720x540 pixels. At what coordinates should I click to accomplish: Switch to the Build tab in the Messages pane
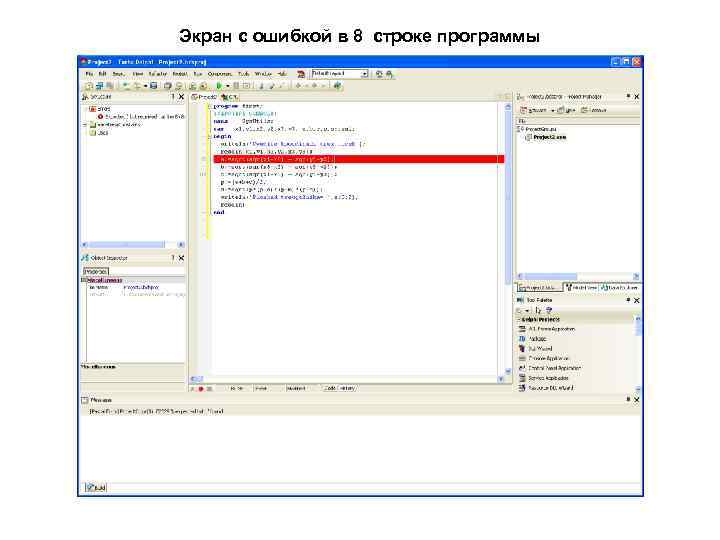coord(96,488)
